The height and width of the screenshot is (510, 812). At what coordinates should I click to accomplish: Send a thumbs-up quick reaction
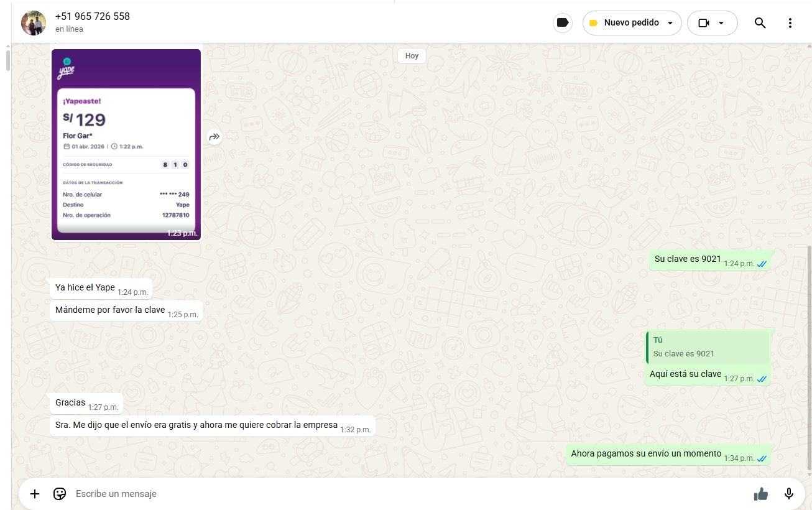[760, 494]
